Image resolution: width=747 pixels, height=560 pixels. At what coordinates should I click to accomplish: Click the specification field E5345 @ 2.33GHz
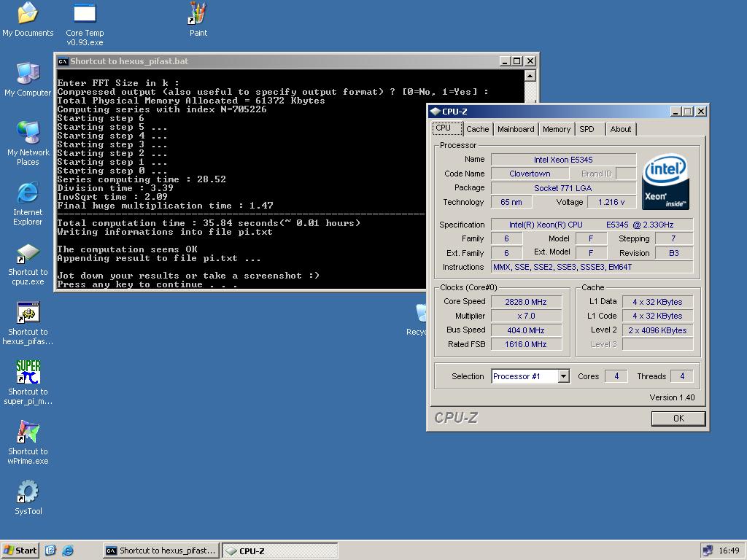[592, 225]
